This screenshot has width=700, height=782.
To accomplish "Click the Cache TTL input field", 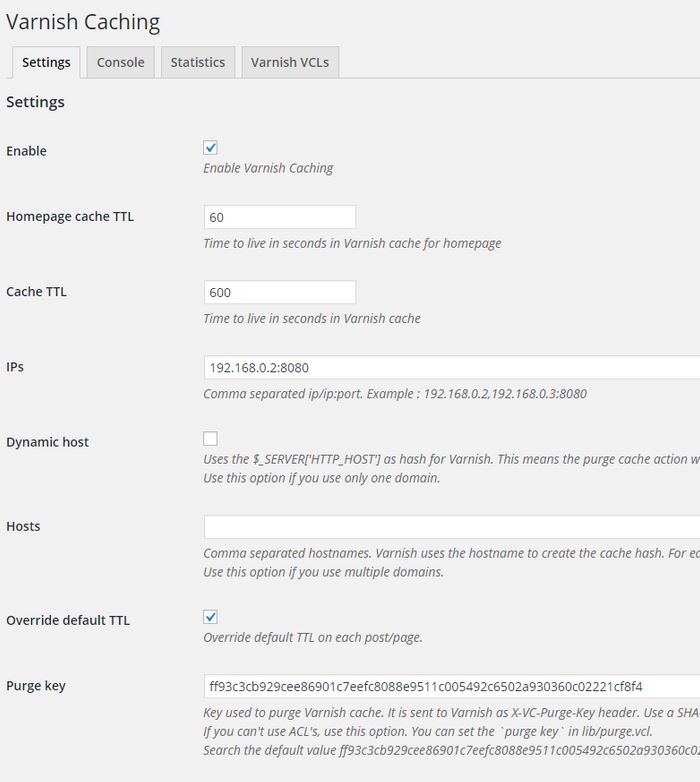I will pyautogui.click(x=280, y=292).
